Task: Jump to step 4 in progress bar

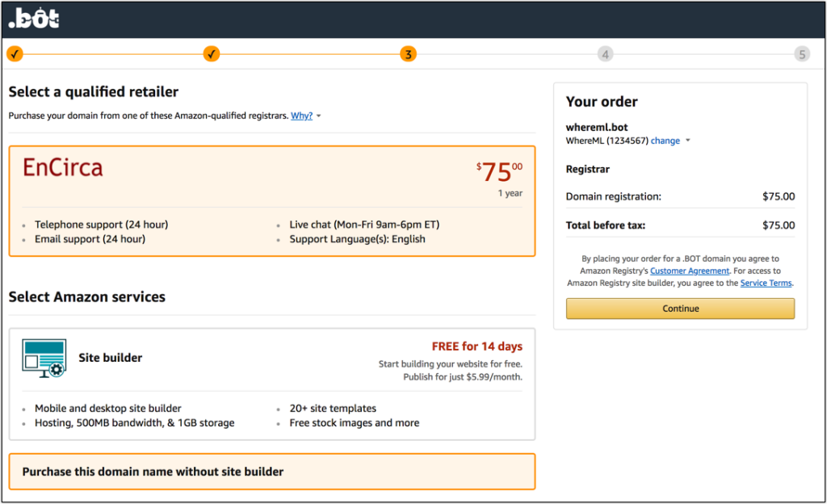Action: click(605, 54)
